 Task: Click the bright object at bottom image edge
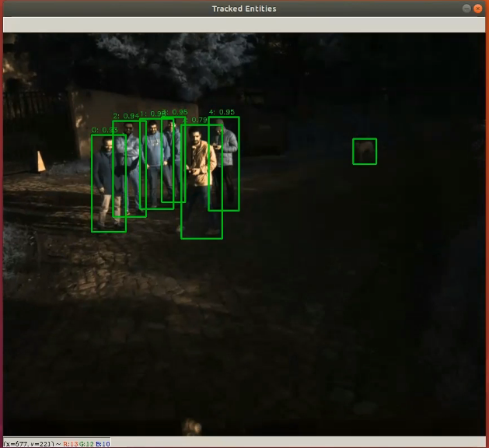[x=190, y=426]
